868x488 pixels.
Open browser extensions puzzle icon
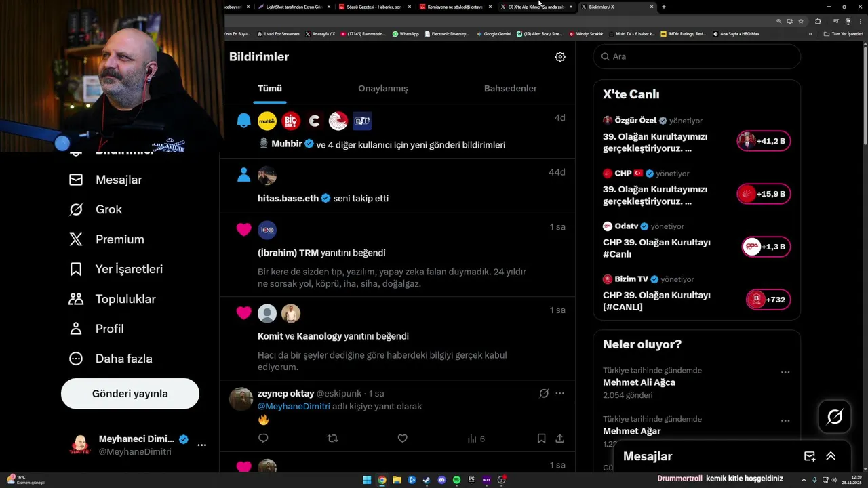click(817, 21)
